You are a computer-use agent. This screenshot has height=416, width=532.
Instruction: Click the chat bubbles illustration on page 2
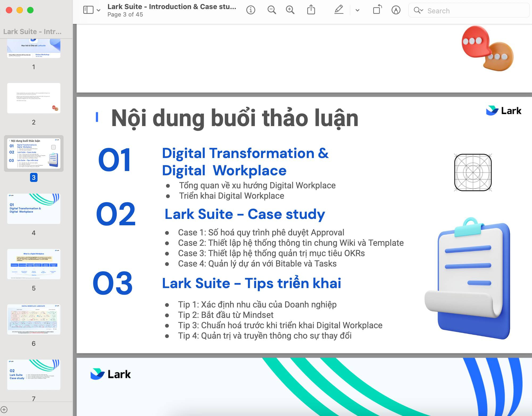pyautogui.click(x=487, y=48)
